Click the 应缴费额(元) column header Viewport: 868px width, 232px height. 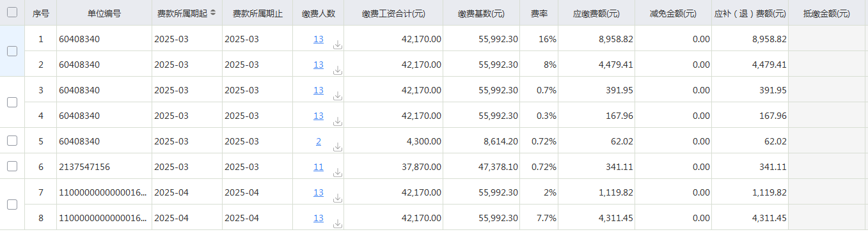[x=596, y=13]
